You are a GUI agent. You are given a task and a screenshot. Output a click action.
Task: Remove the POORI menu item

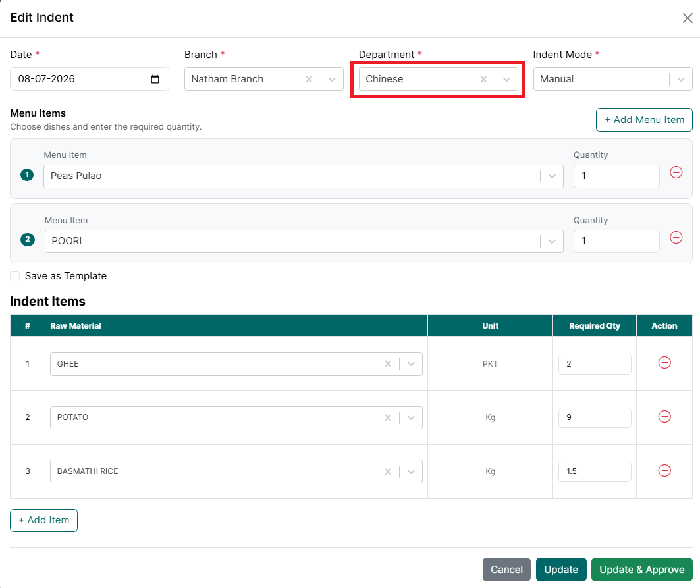coord(676,238)
